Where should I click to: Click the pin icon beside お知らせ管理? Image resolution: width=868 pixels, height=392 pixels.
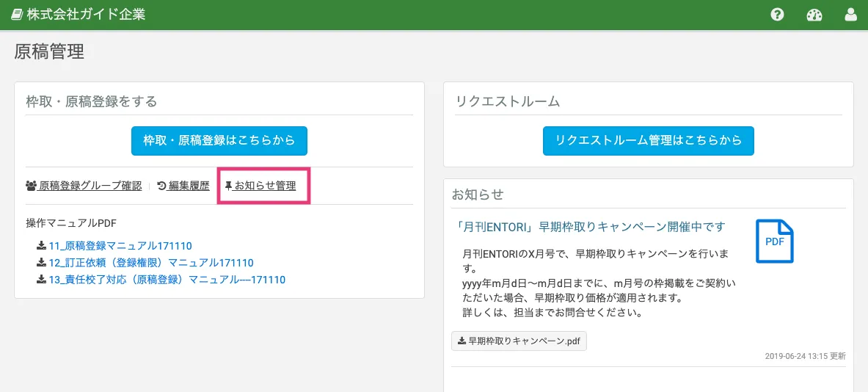tap(228, 186)
